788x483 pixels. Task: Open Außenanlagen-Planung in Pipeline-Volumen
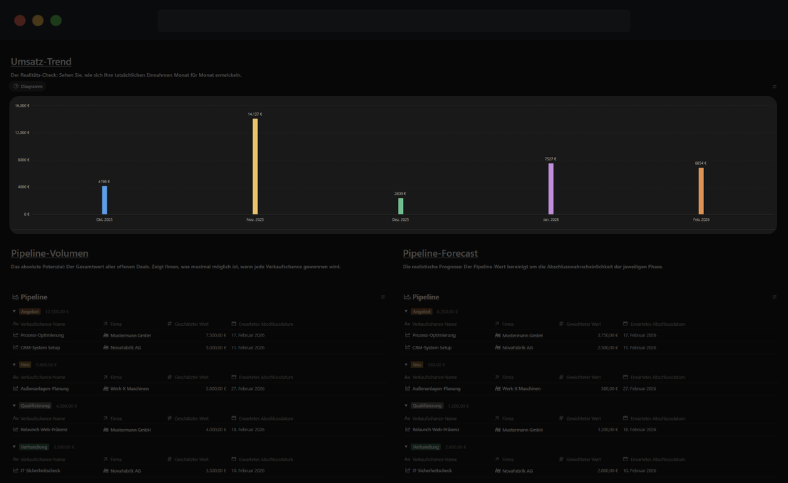pyautogui.click(x=45, y=389)
